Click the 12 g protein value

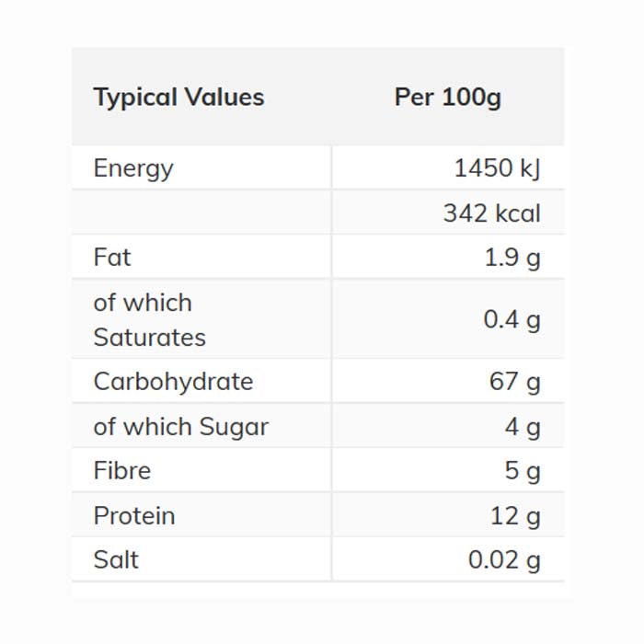point(515,516)
